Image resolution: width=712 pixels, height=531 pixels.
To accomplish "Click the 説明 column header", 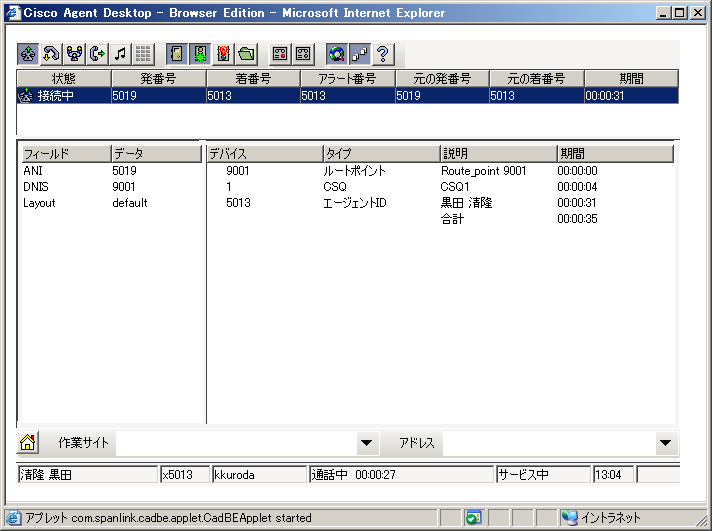I will tap(499, 154).
